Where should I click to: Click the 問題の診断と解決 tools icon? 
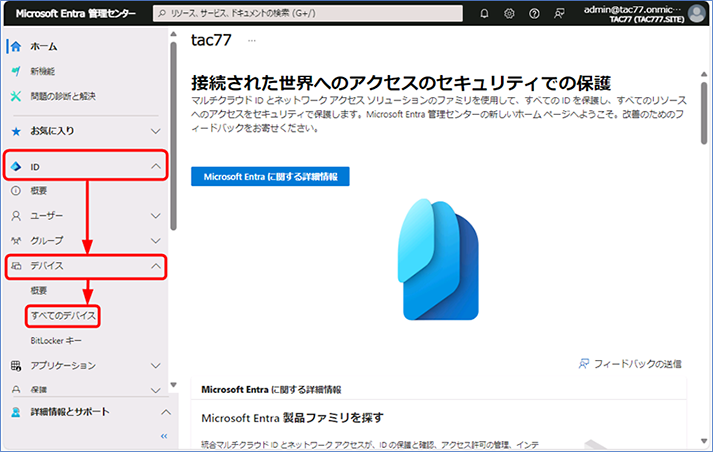pyautogui.click(x=16, y=96)
